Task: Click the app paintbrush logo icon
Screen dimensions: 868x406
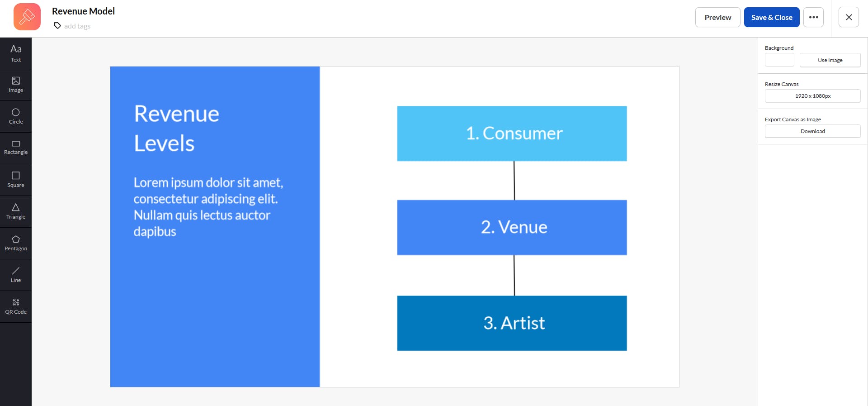Action: [27, 17]
